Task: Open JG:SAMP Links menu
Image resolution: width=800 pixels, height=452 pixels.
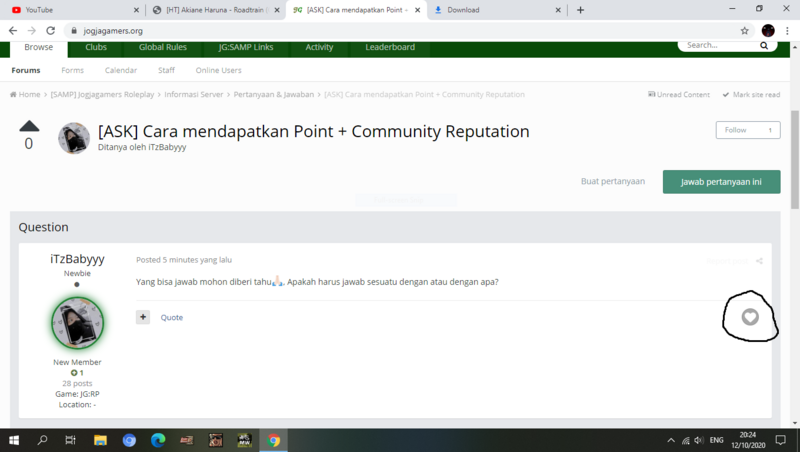Action: pos(246,47)
